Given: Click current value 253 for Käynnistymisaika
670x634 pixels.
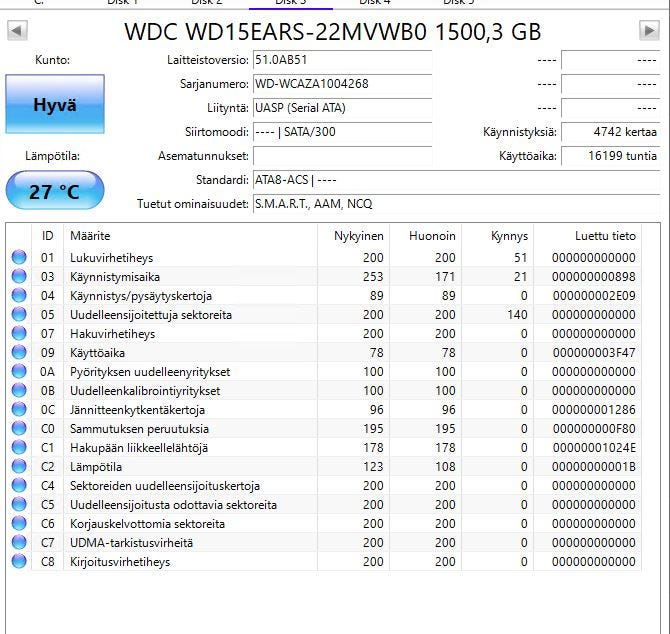Looking at the screenshot, I should [373, 277].
